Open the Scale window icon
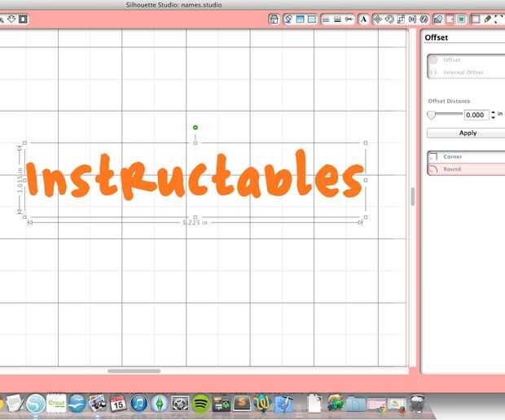505x420 pixels. click(x=401, y=20)
